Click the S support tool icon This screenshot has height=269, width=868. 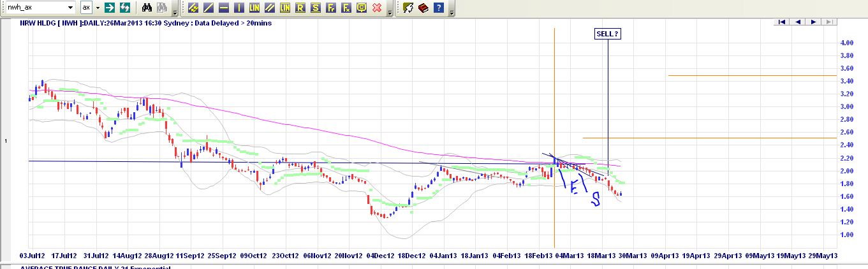315,8
